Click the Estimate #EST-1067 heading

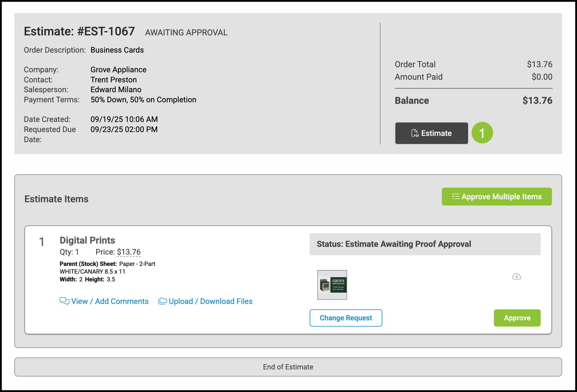tap(79, 32)
